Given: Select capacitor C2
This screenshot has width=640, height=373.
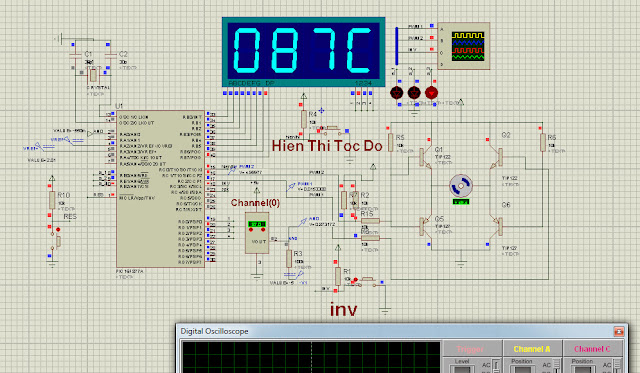Looking at the screenshot, I should [x=110, y=56].
